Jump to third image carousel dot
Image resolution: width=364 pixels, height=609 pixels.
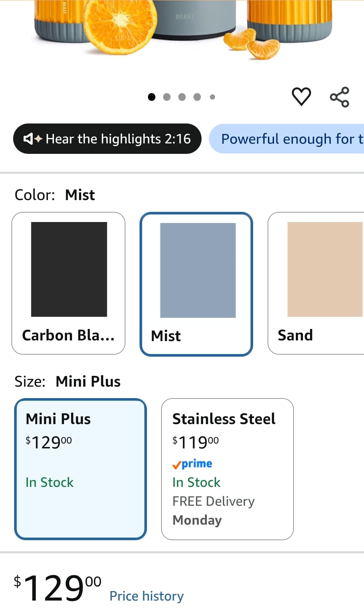pos(182,97)
